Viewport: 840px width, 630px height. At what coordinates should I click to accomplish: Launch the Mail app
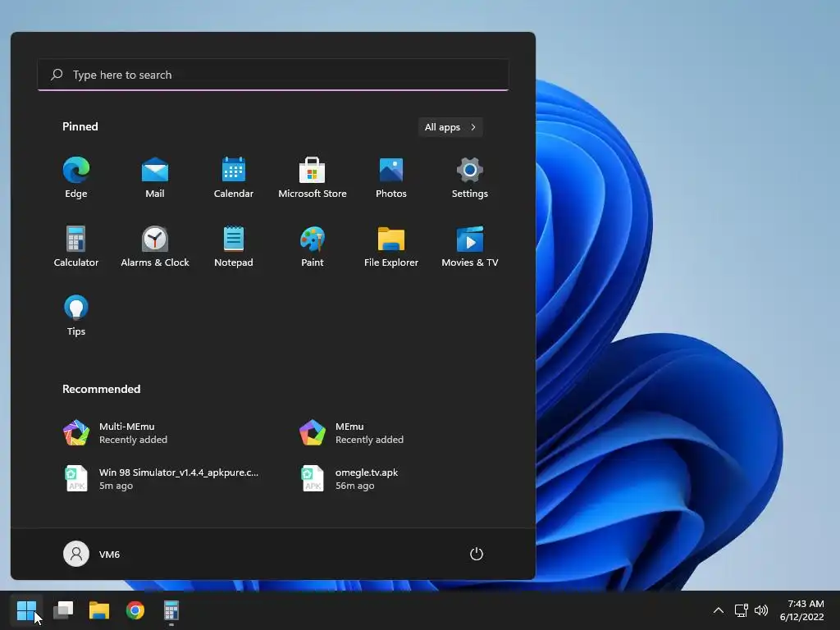[155, 177]
